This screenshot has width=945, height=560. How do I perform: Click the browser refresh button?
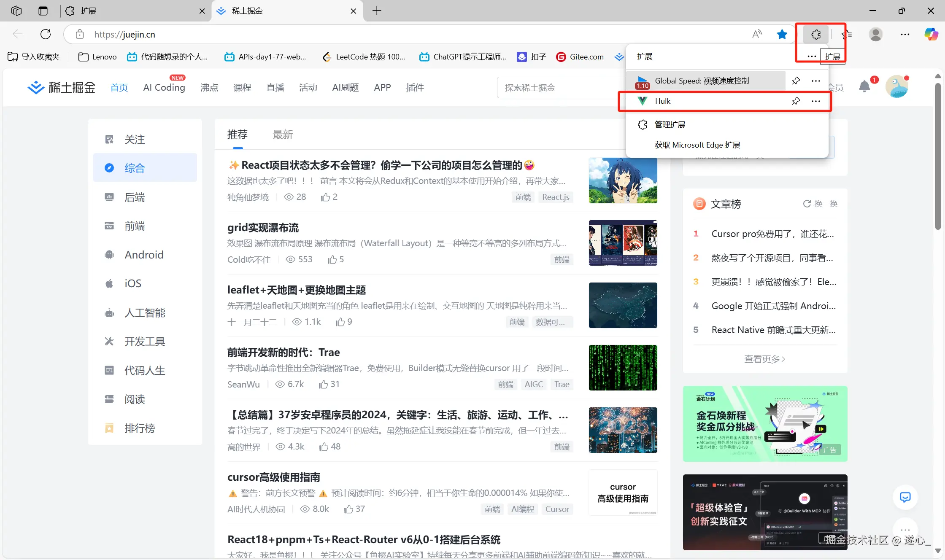click(46, 34)
